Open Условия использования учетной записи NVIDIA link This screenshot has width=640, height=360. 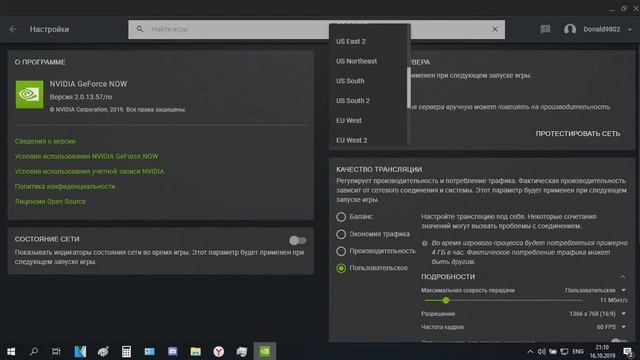tap(89, 171)
